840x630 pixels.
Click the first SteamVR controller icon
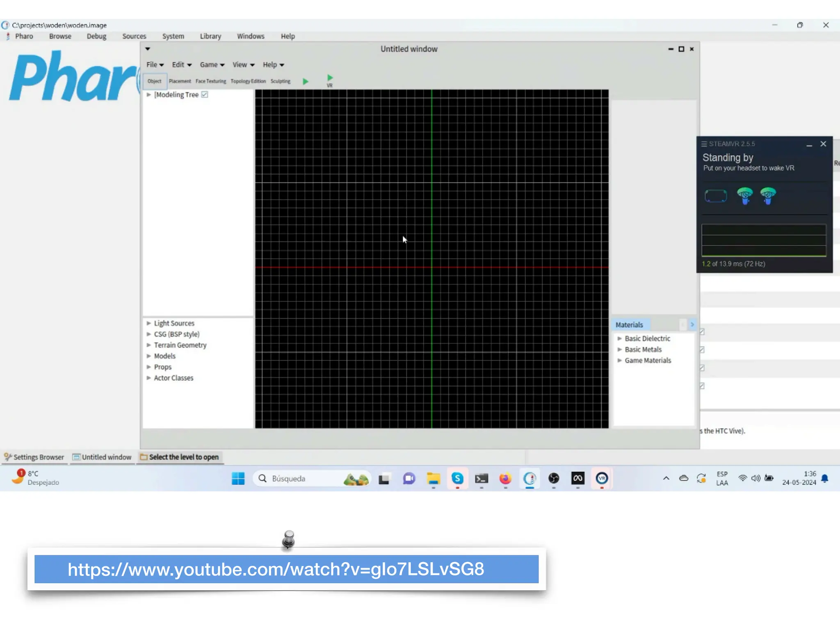click(x=744, y=196)
